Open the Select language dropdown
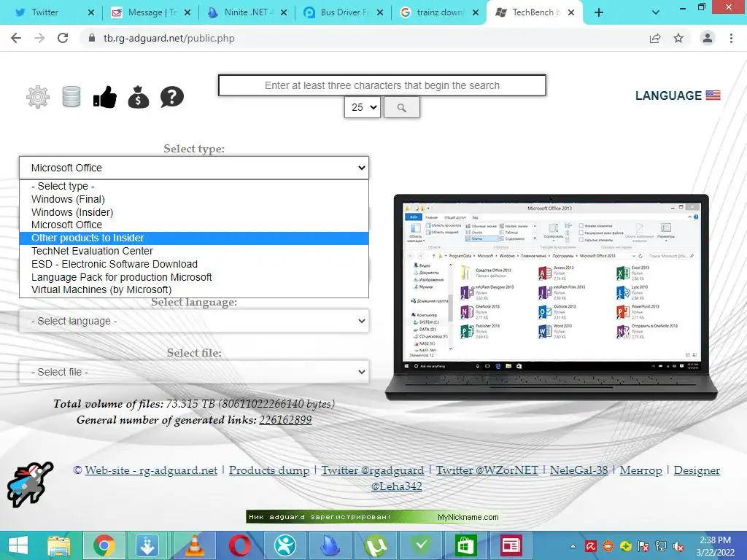Viewport: 747px width, 560px height. [x=194, y=321]
